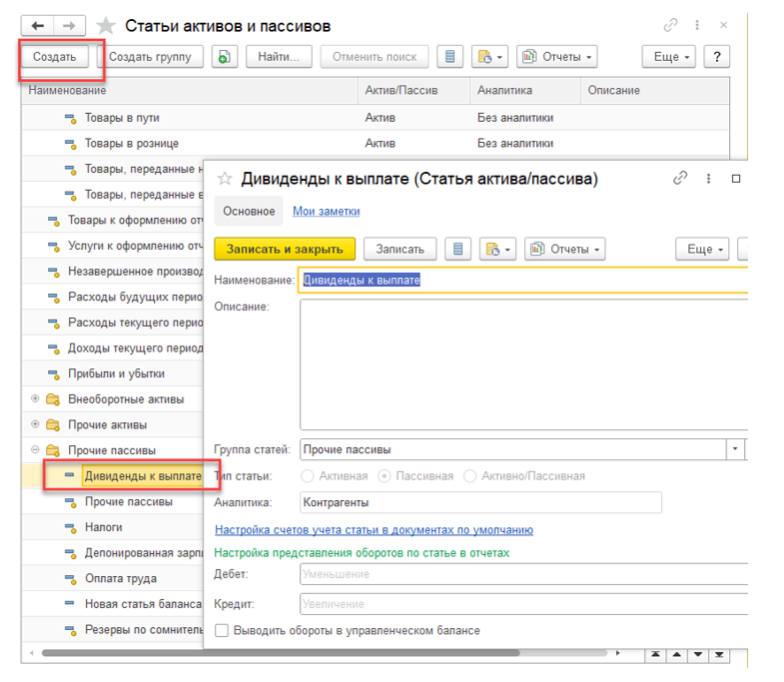Open the Еще menu in main toolbar

(x=672, y=57)
